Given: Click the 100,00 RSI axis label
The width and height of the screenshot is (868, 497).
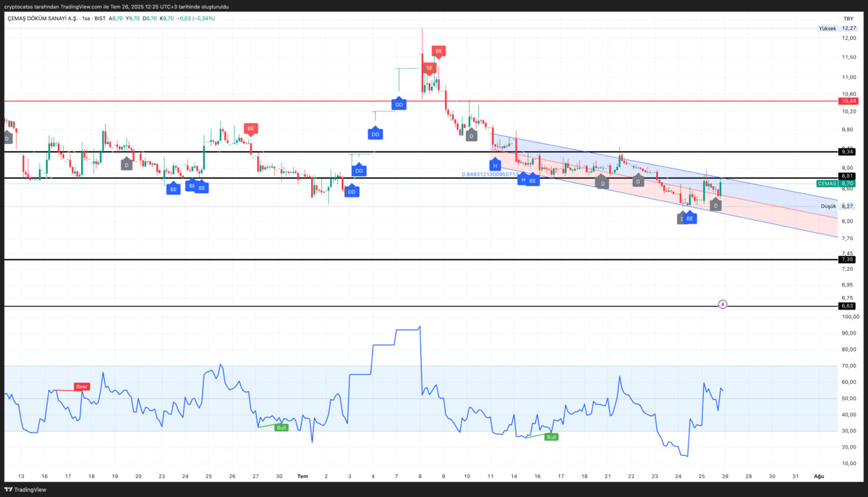Looking at the screenshot, I should click(x=849, y=317).
